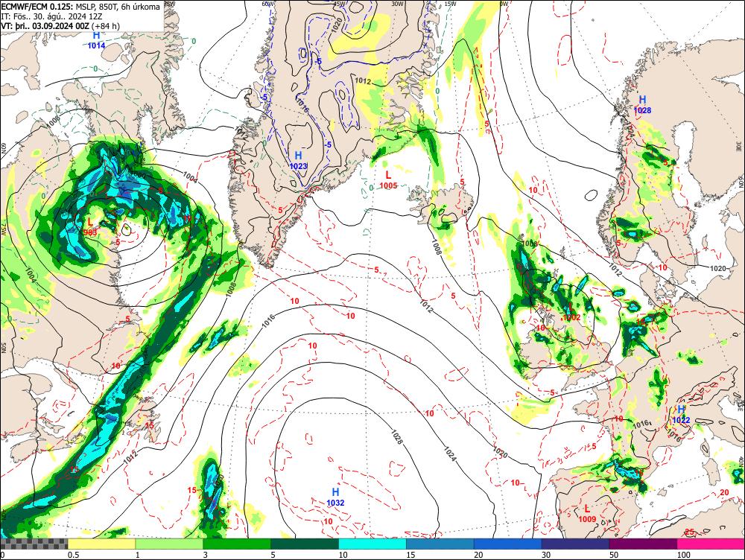
Task: Click the red 1005 pressure value
Action: [x=388, y=185]
